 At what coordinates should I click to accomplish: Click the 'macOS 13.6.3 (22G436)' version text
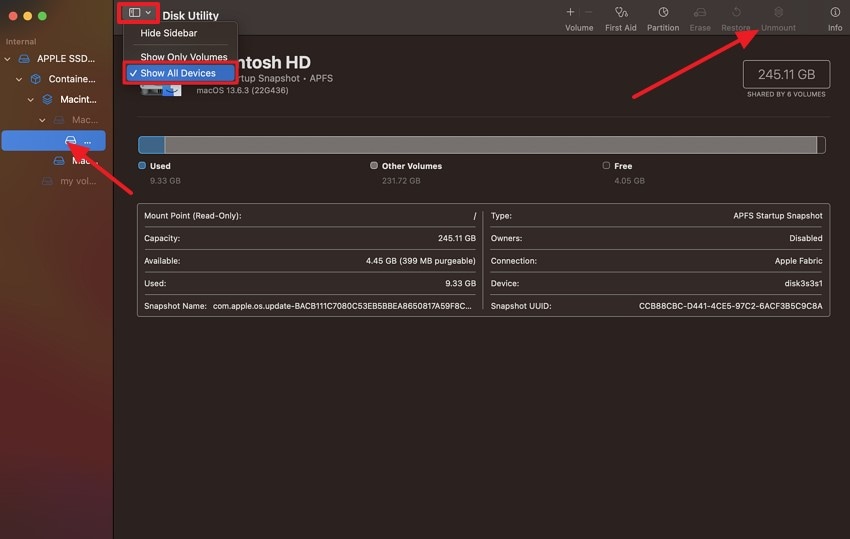point(242,91)
